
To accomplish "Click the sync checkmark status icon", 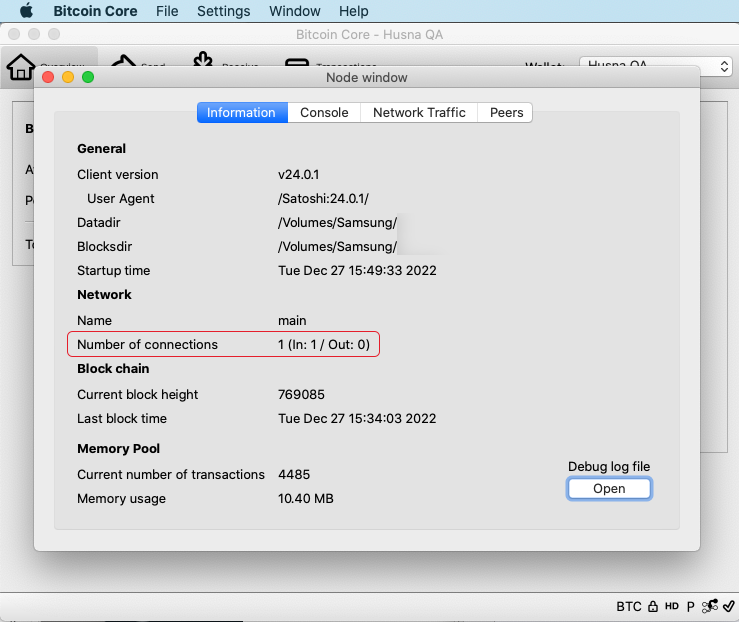I will click(729, 606).
